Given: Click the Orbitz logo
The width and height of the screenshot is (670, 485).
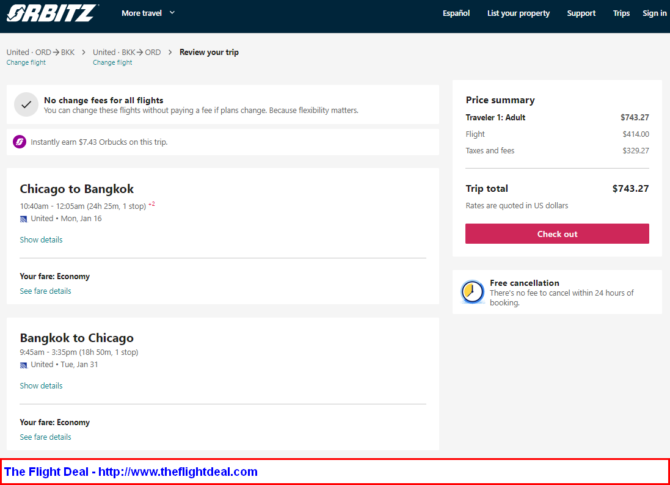Looking at the screenshot, I should click(51, 13).
